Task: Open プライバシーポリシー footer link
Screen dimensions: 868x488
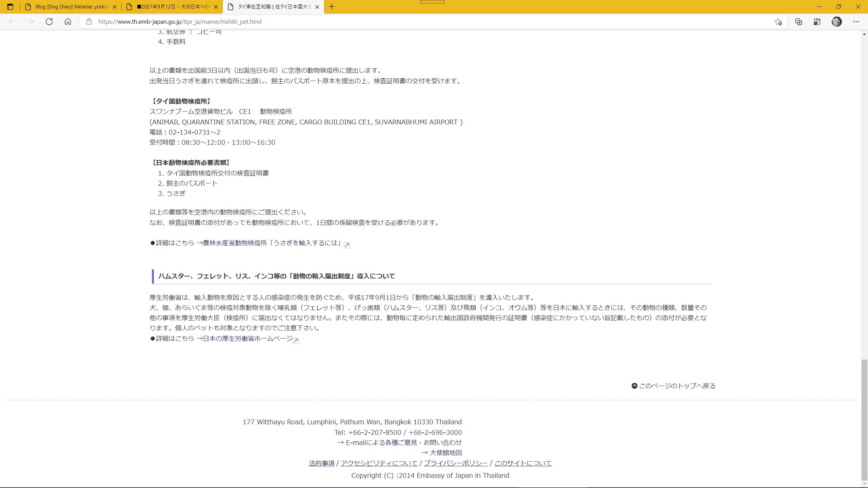Action: pos(456,463)
